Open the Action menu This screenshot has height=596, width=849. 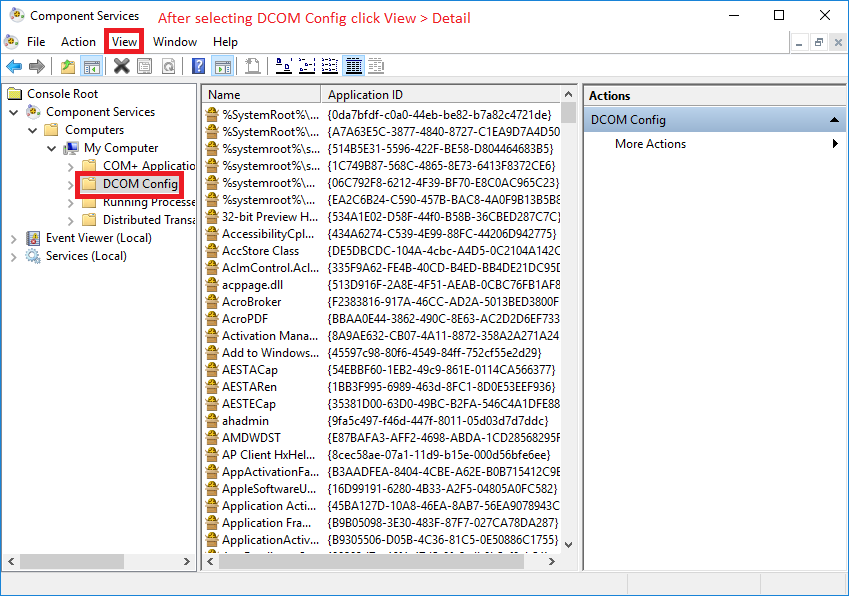78,42
